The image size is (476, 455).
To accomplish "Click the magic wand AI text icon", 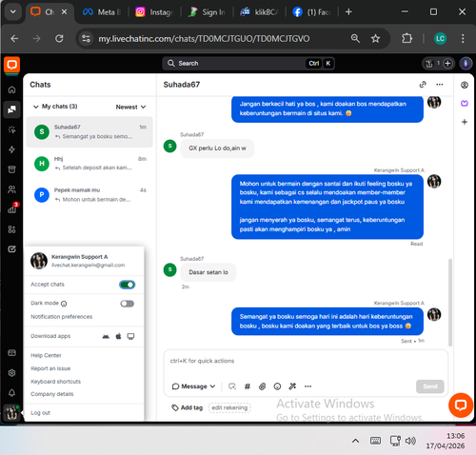I will pos(292,386).
